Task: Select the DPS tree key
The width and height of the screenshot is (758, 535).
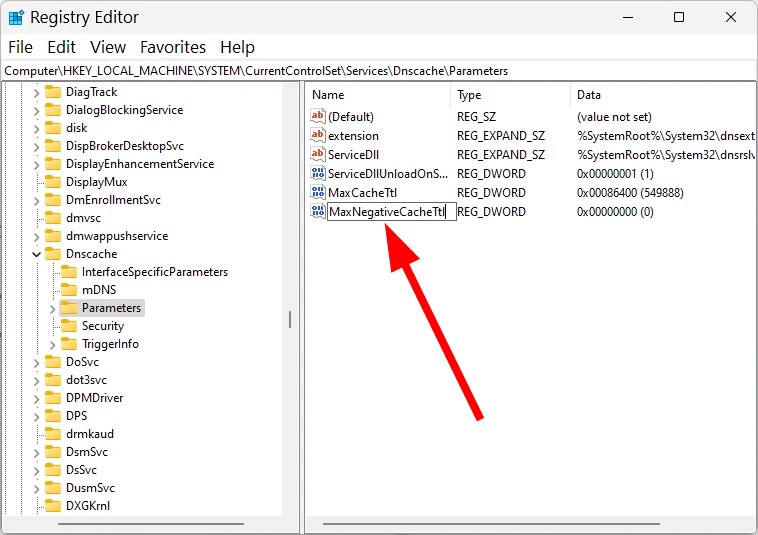Action: [76, 416]
